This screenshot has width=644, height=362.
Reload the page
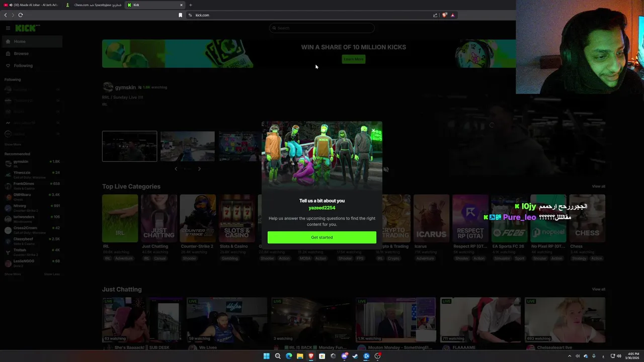[21, 15]
